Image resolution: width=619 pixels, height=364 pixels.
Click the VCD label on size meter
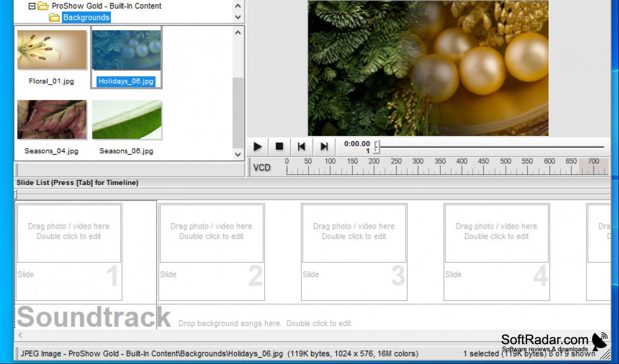[x=262, y=168]
